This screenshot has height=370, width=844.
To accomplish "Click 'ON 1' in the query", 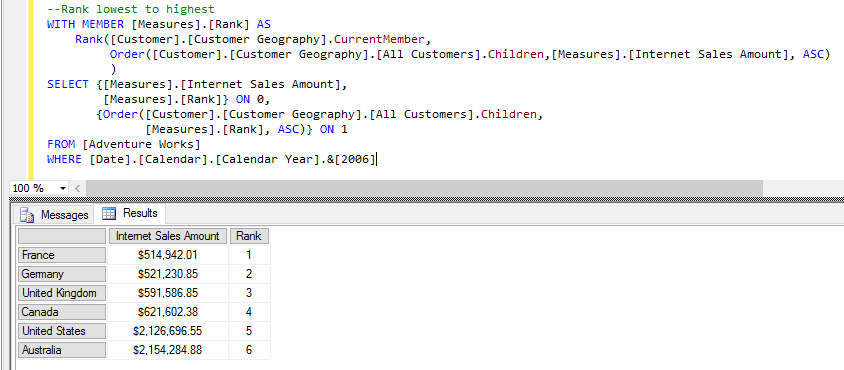I will coord(334,130).
